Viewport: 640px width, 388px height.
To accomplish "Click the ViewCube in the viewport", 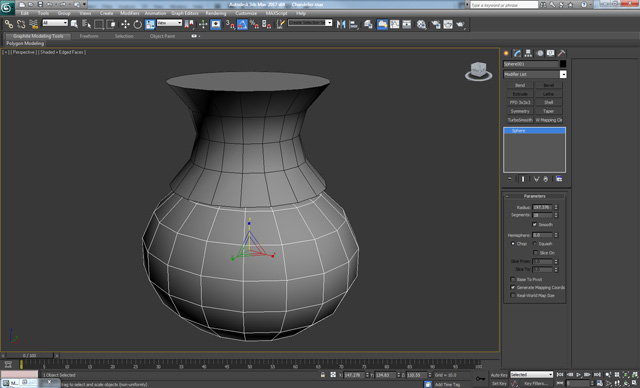I will pyautogui.click(x=478, y=71).
